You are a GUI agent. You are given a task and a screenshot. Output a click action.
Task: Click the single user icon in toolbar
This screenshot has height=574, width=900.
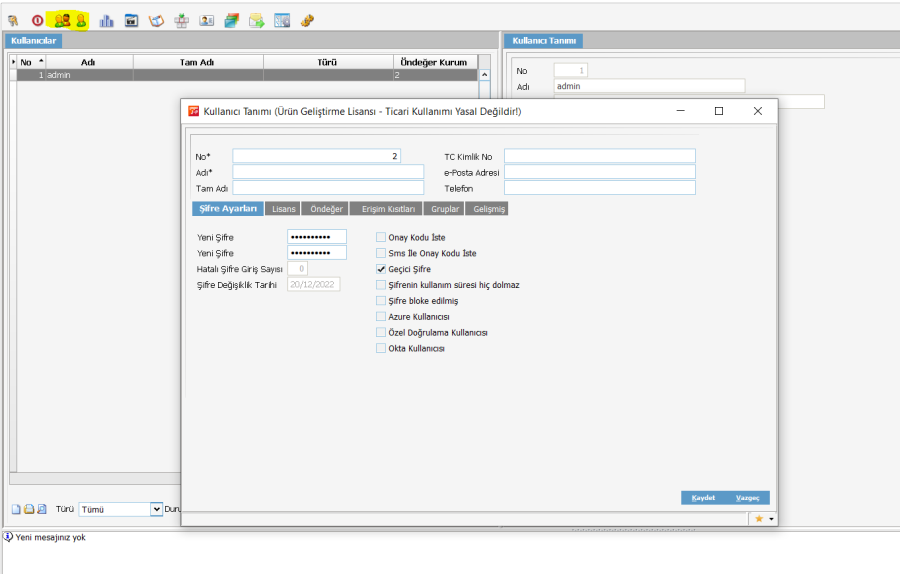(x=80, y=20)
